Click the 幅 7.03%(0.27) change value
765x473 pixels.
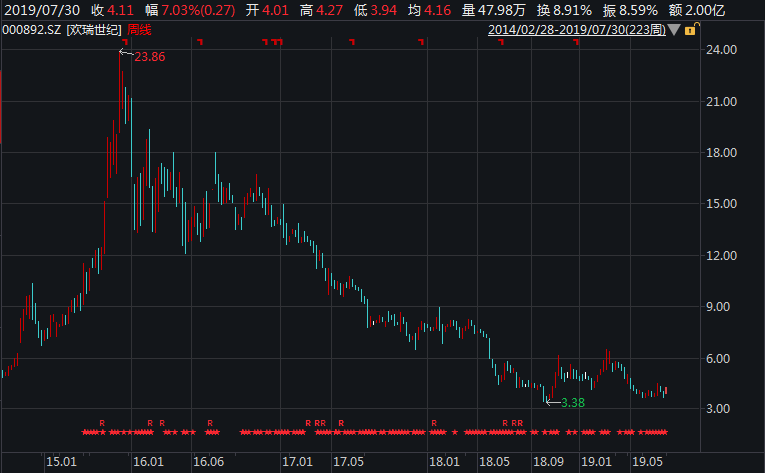pyautogui.click(x=190, y=10)
